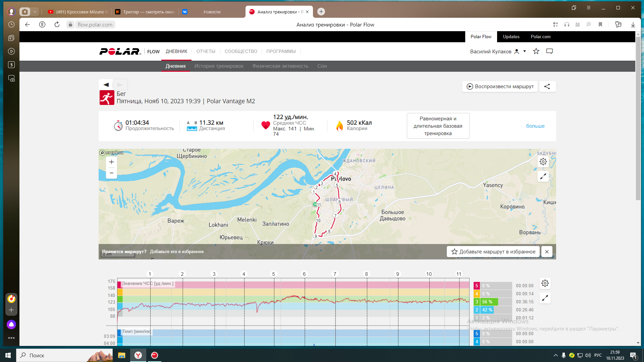Click Добавьте маршрут в избранное button
The height and width of the screenshot is (362, 644).
(x=493, y=251)
